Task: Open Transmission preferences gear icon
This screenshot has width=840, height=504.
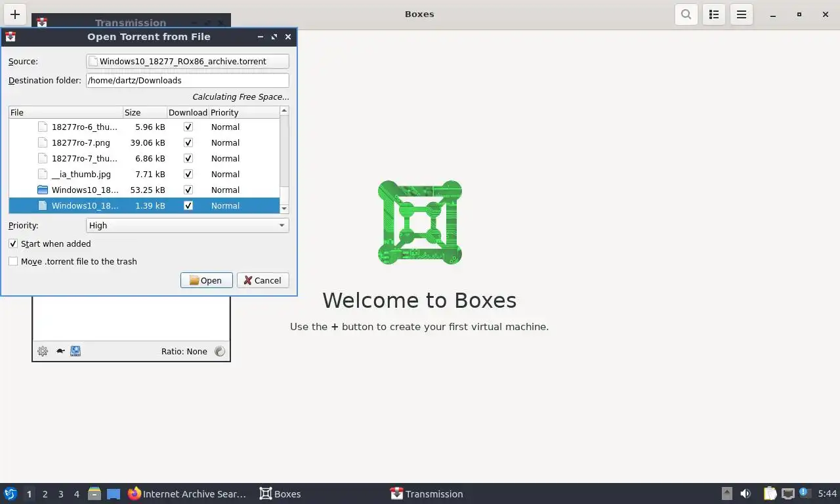Action: pos(43,351)
